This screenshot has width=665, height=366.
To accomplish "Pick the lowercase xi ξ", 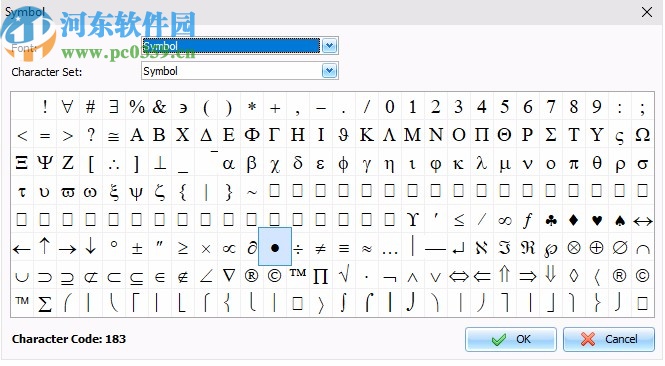I will (x=113, y=192).
